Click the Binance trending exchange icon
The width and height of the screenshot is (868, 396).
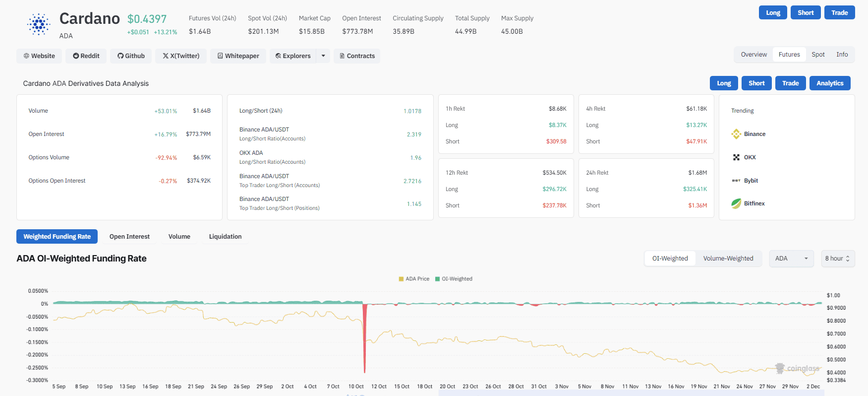tap(736, 134)
